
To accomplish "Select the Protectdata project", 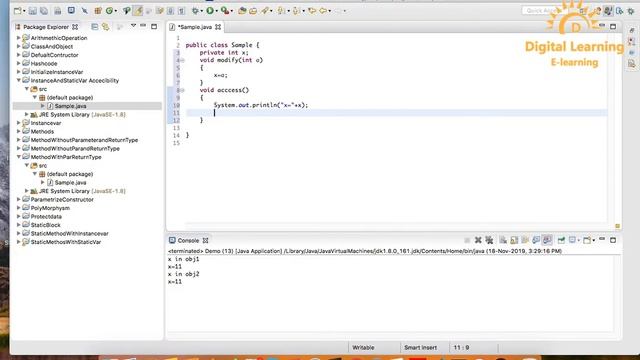I will (46, 216).
